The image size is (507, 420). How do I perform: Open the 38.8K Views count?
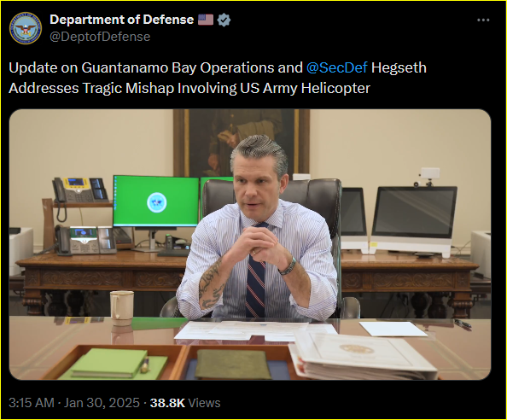[185, 403]
